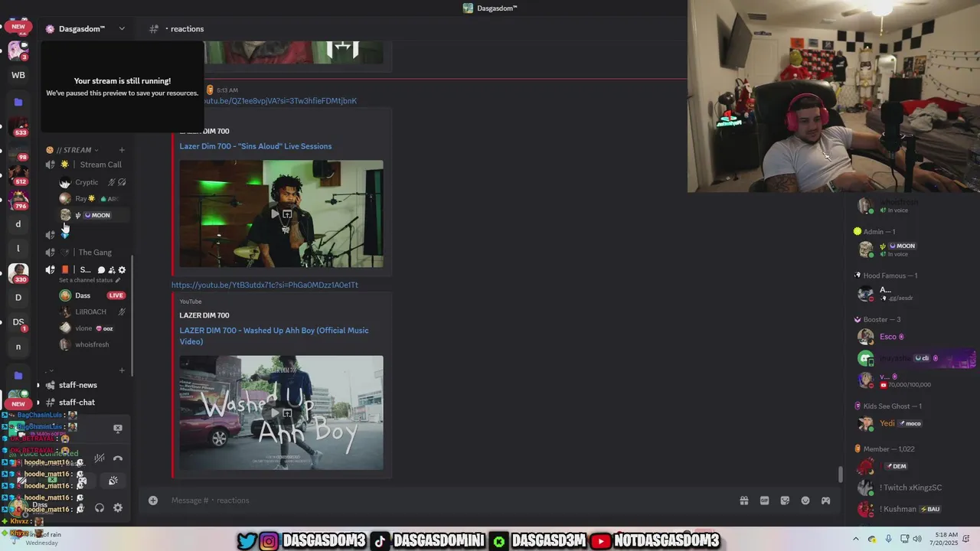This screenshot has width=980, height=551.
Task: Edit channel status with pencil icon
Action: (117, 280)
